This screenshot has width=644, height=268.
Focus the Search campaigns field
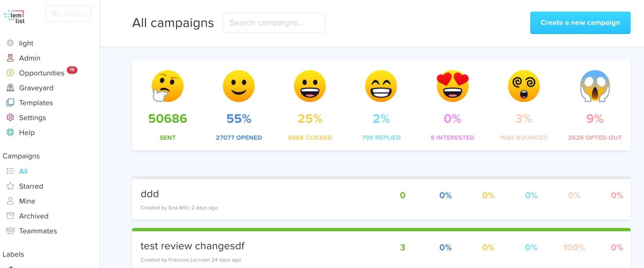[274, 23]
